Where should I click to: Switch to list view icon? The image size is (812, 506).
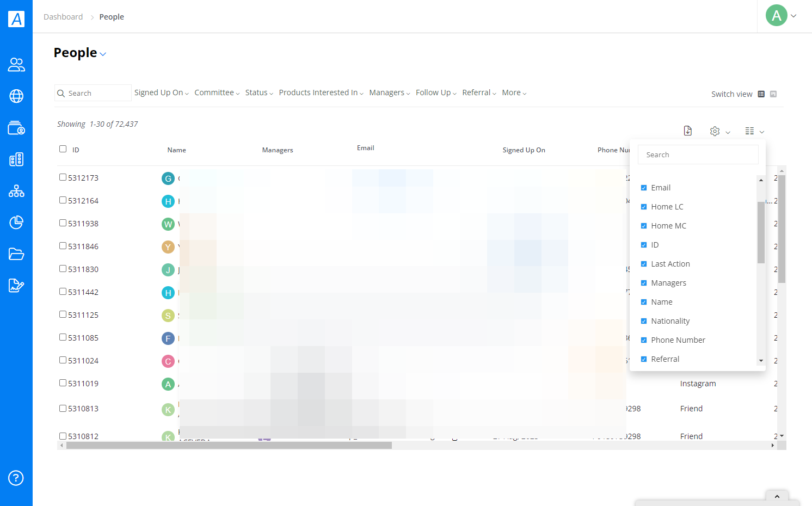pyautogui.click(x=761, y=94)
